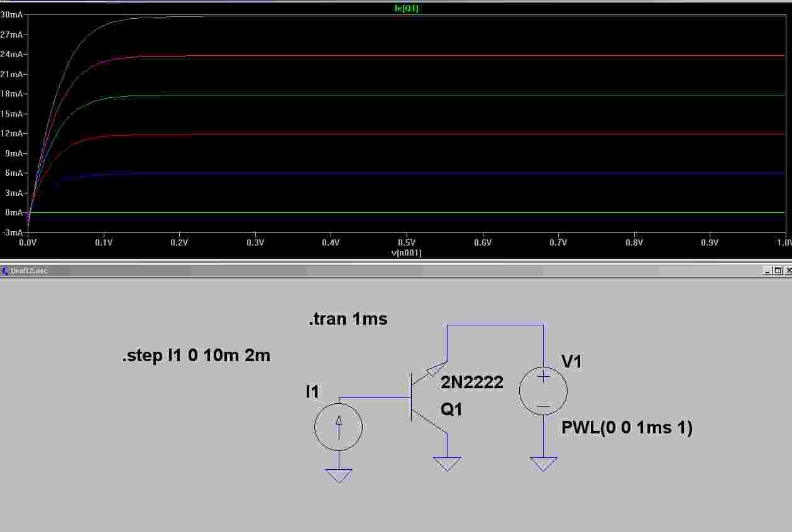Image resolution: width=792 pixels, height=532 pixels.
Task: Click the ground symbol under I1
Action: pyautogui.click(x=338, y=475)
